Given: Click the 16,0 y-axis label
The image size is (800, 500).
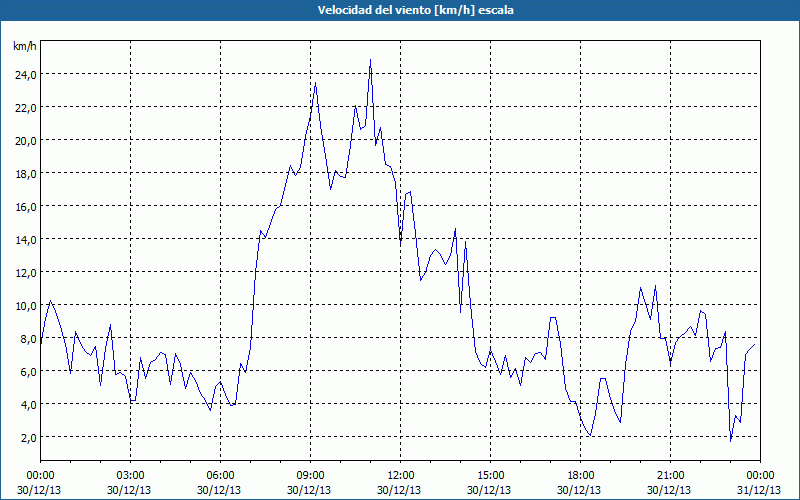Looking at the screenshot, I should click(x=26, y=207).
